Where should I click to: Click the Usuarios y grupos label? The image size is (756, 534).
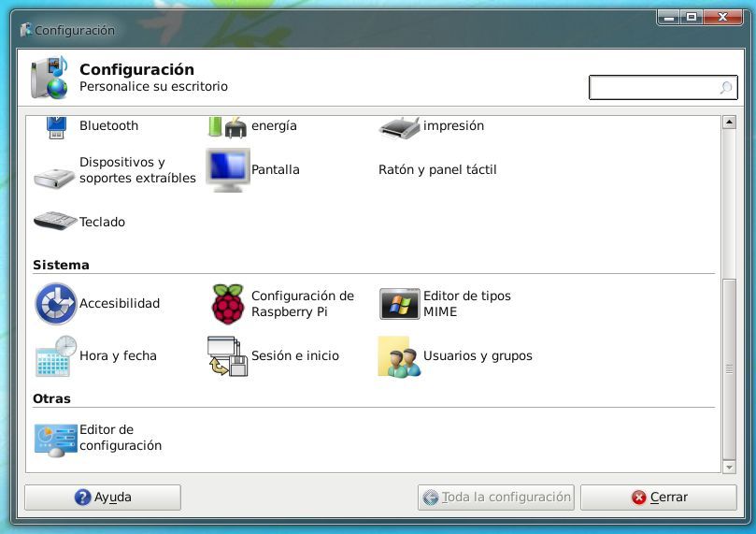[478, 356]
